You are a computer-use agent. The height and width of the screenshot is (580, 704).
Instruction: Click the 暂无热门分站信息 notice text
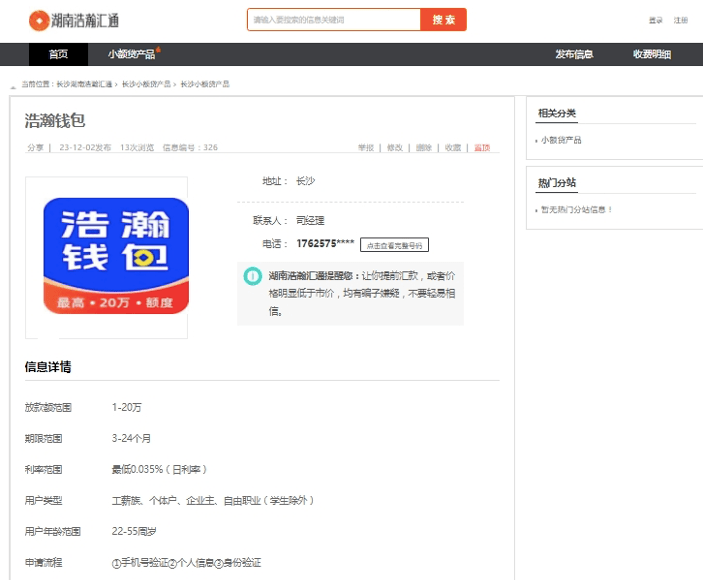click(576, 210)
